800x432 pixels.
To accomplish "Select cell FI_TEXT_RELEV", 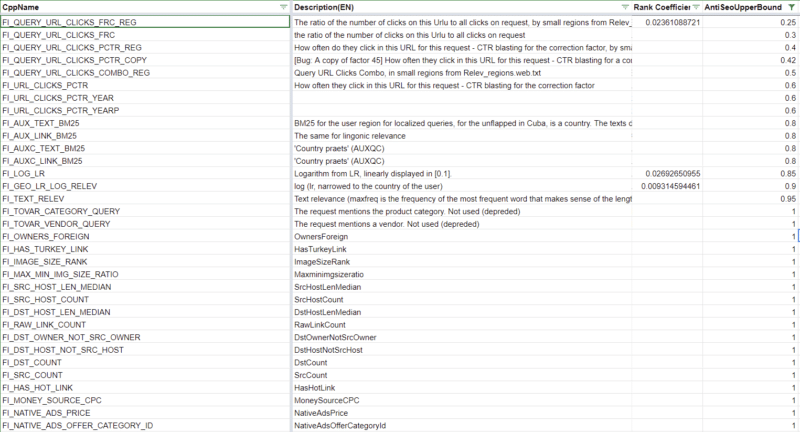I will point(145,198).
